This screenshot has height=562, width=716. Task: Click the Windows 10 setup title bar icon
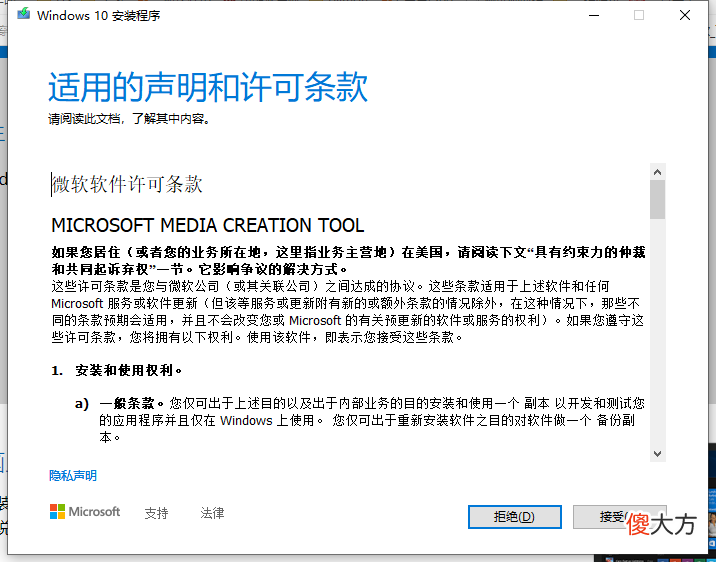tap(23, 14)
